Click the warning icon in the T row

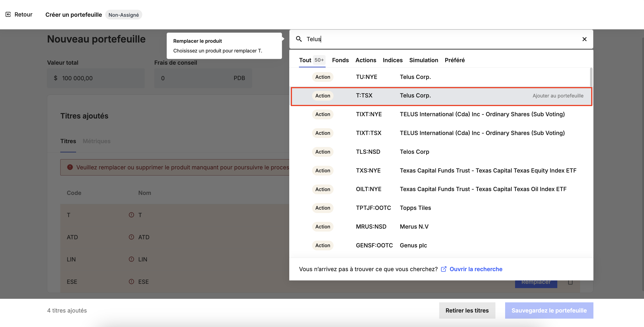coord(131,215)
